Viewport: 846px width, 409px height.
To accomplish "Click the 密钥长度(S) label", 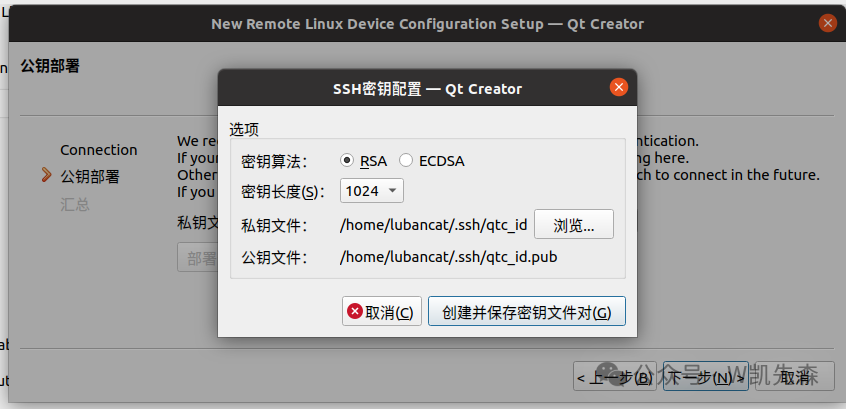I will pos(283,191).
